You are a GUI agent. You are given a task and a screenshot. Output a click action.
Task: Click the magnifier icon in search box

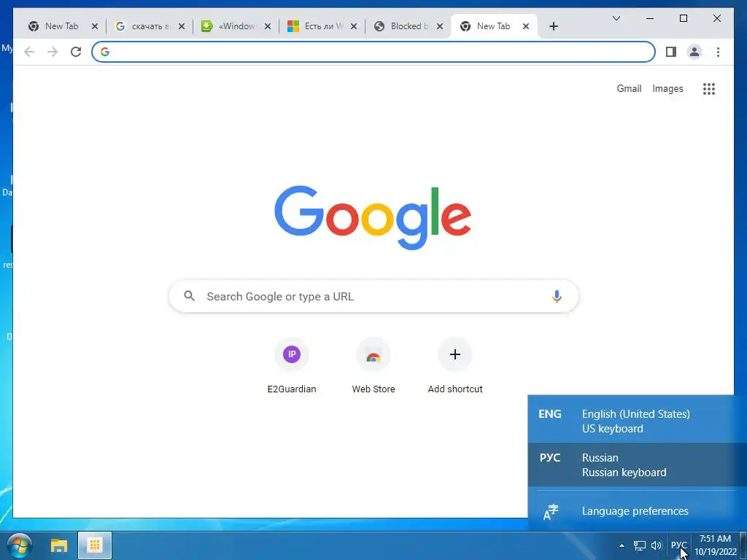pos(189,296)
